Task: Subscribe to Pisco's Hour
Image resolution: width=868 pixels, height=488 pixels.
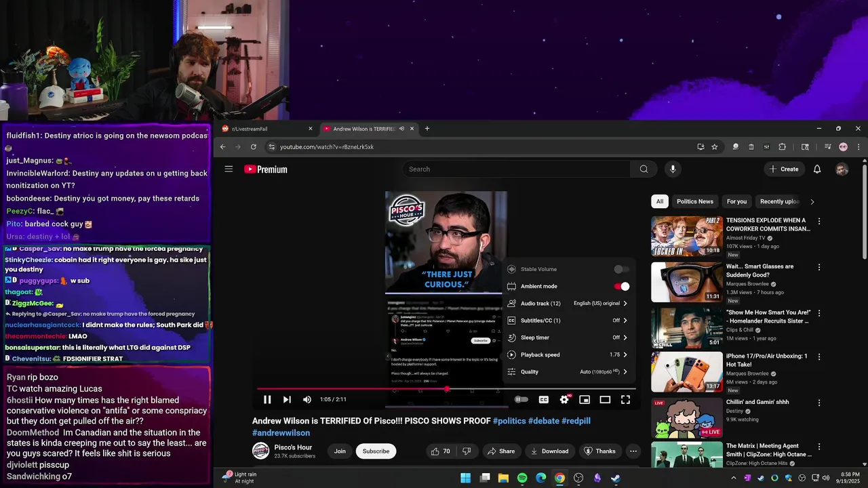Action: (376, 451)
